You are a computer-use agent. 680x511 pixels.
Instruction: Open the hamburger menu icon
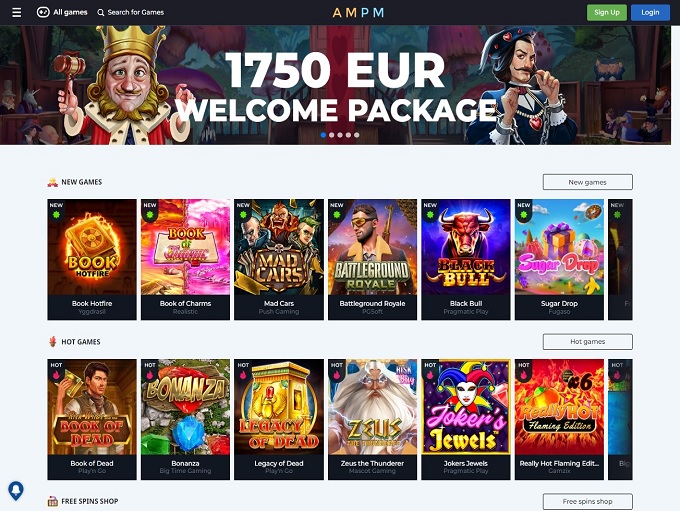click(x=16, y=12)
